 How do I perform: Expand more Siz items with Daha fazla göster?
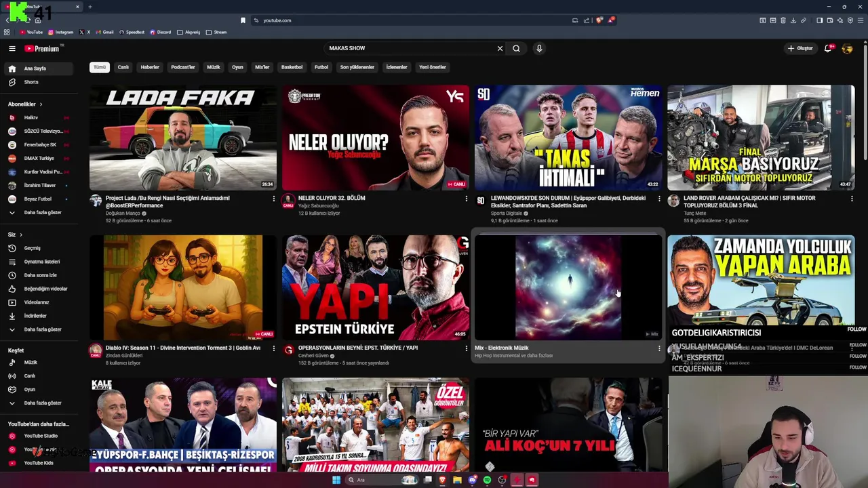pos(40,329)
